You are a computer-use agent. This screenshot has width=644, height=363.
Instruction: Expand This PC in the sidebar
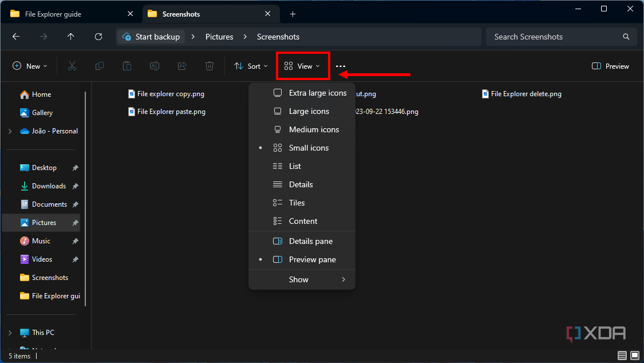click(10, 332)
